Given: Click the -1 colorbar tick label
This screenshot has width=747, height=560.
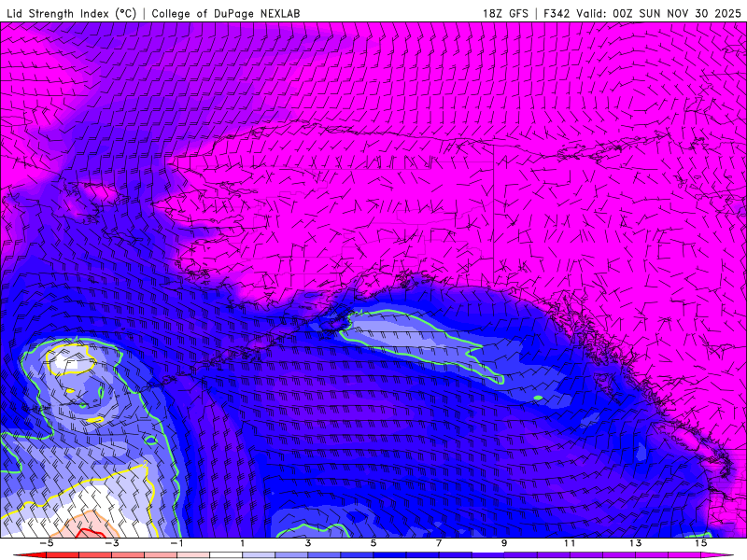Looking at the screenshot, I should pos(176,543).
